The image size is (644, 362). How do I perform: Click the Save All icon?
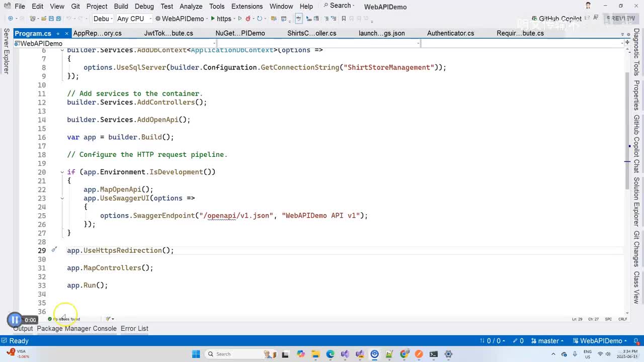pyautogui.click(x=58, y=19)
